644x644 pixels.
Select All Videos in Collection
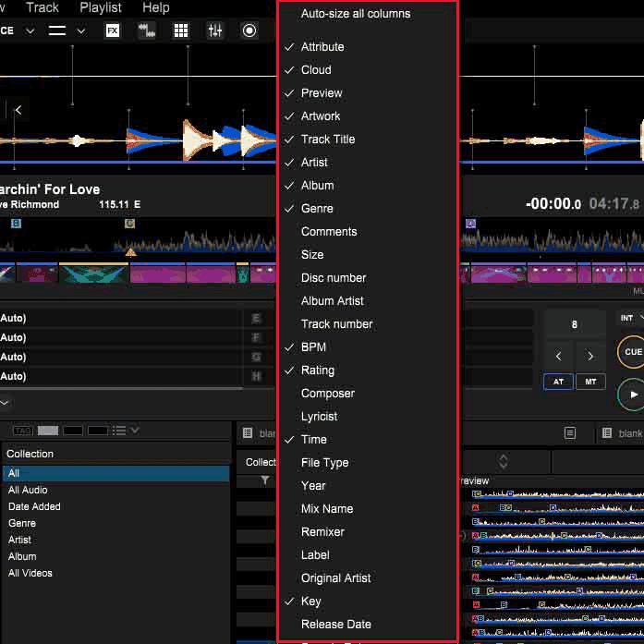[x=115, y=574]
